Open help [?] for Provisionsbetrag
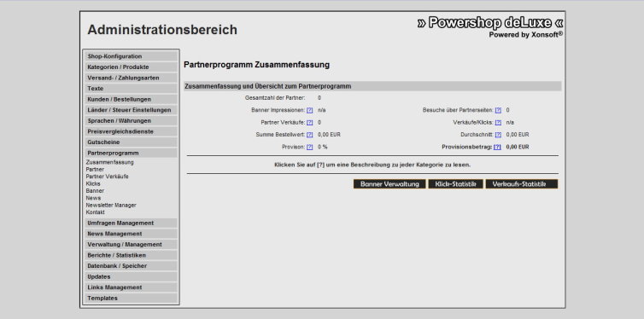Screen dimensions: 644x319 tap(497, 147)
